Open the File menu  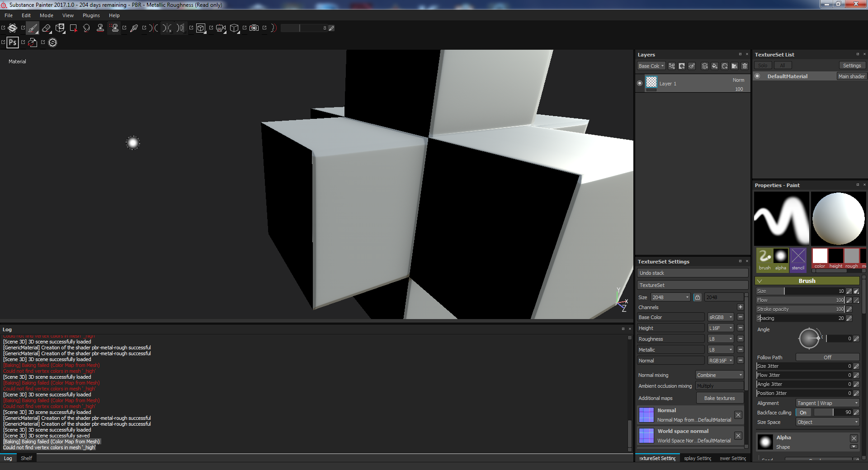tap(9, 15)
